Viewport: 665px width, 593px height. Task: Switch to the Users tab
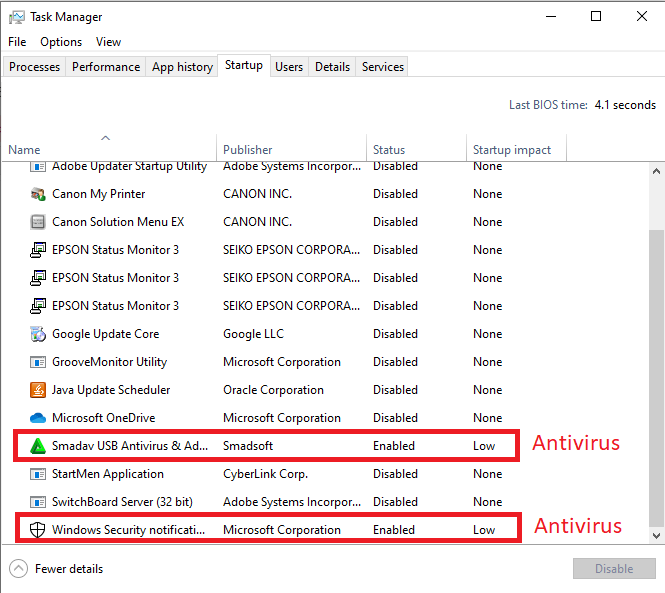(289, 67)
